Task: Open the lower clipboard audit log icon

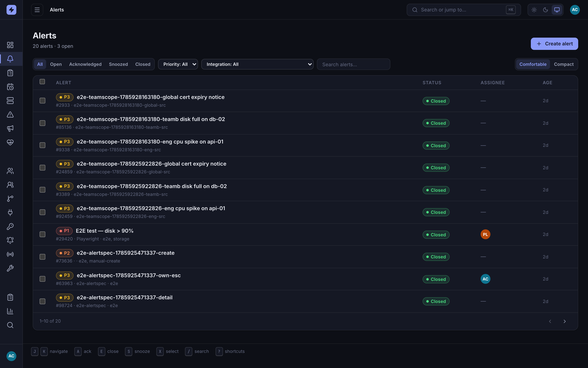Action: (10, 297)
